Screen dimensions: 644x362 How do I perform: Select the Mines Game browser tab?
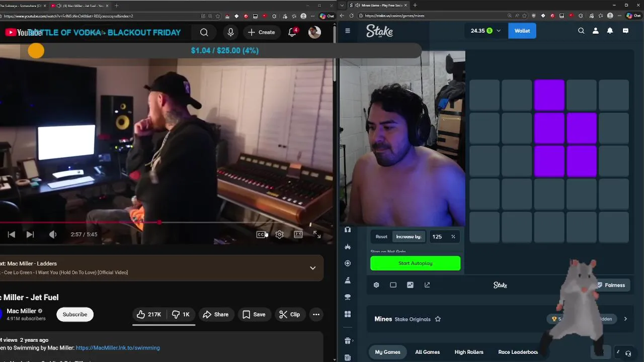380,5
